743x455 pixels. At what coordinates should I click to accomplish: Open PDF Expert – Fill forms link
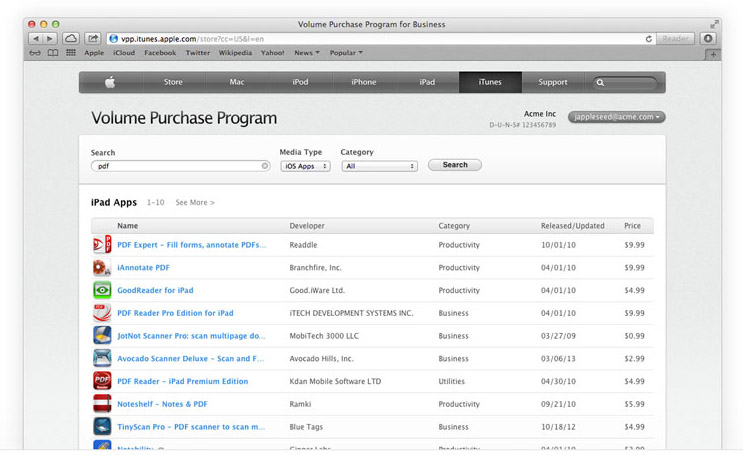click(191, 245)
